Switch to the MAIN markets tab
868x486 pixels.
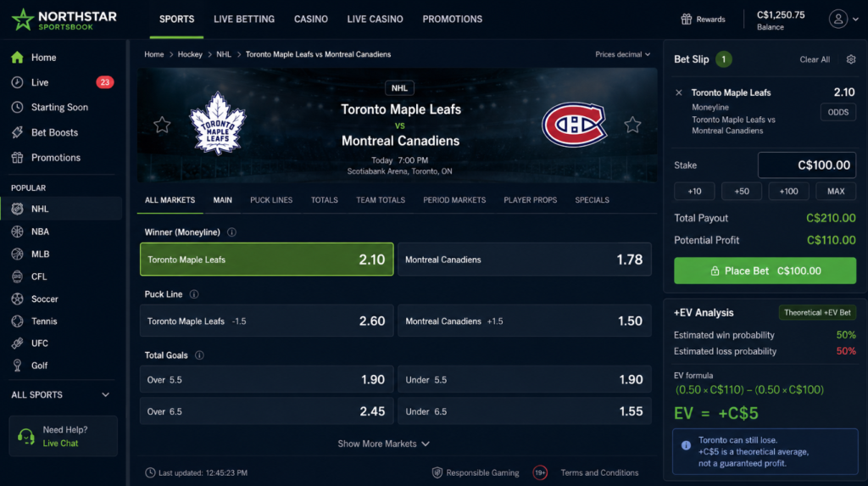(223, 200)
